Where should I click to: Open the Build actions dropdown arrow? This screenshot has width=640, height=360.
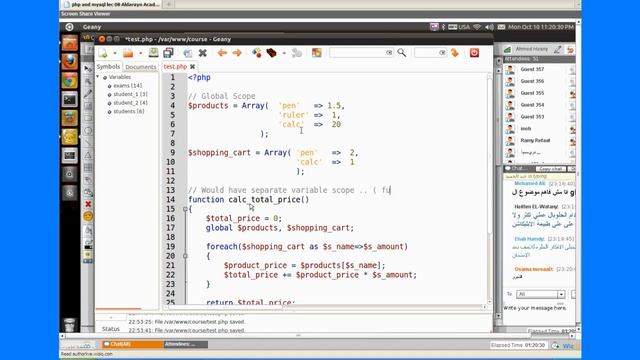pos(284,53)
